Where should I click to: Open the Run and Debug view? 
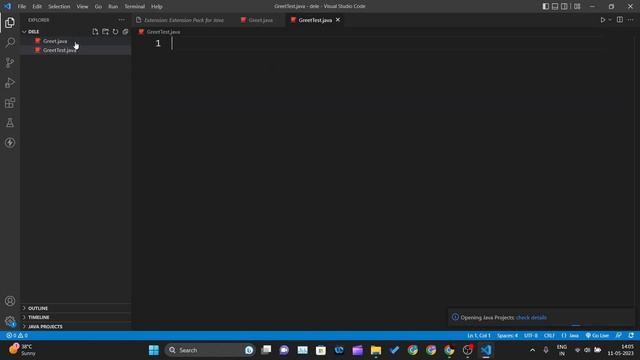point(10,82)
